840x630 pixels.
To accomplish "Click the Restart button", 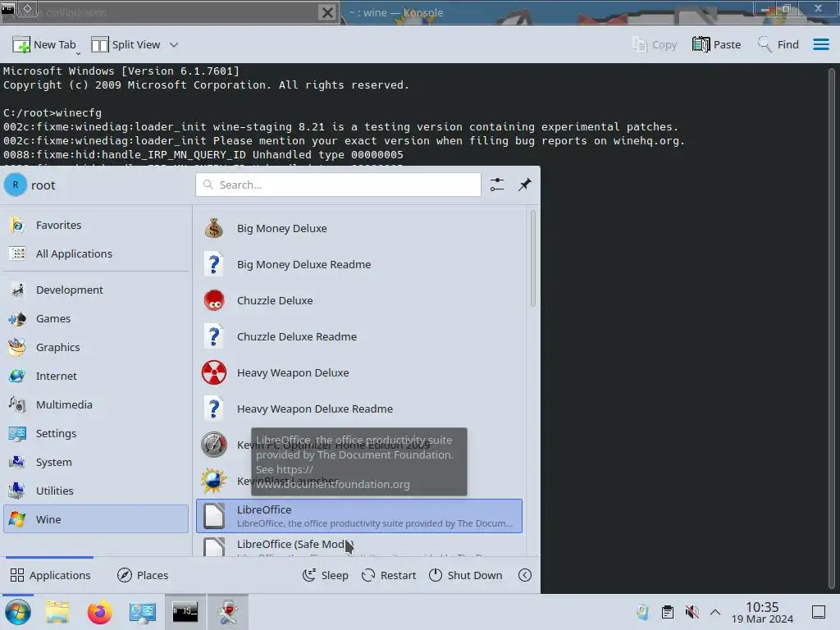I will click(388, 575).
